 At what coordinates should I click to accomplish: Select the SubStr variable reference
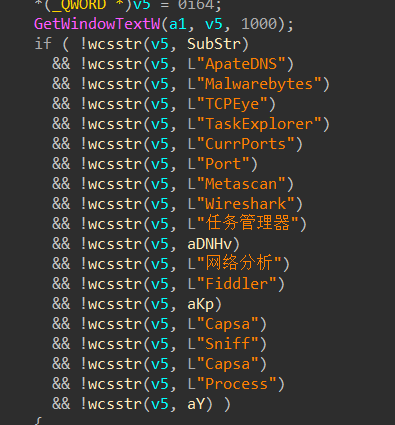[214, 44]
